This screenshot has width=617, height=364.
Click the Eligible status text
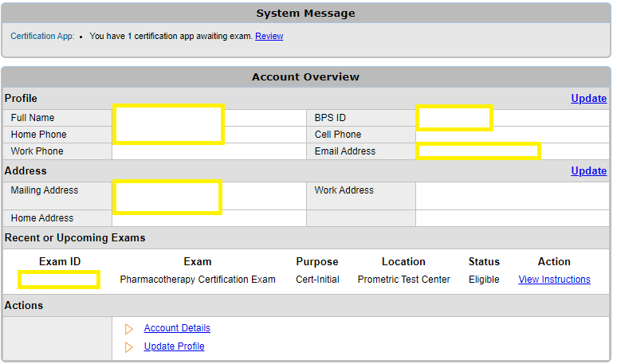484,280
